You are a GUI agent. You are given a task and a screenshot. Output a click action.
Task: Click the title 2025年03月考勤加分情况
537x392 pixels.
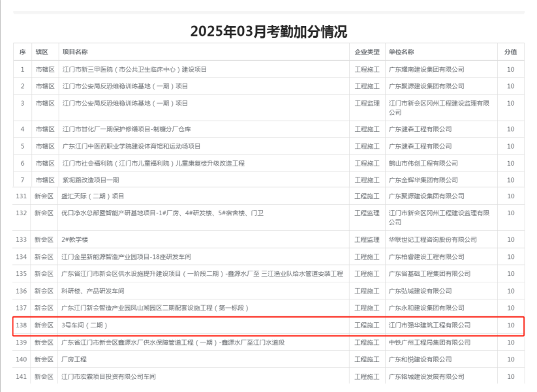tap(269, 31)
